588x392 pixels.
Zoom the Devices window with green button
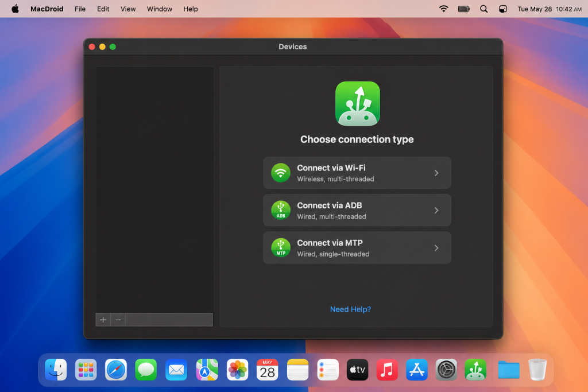113,47
